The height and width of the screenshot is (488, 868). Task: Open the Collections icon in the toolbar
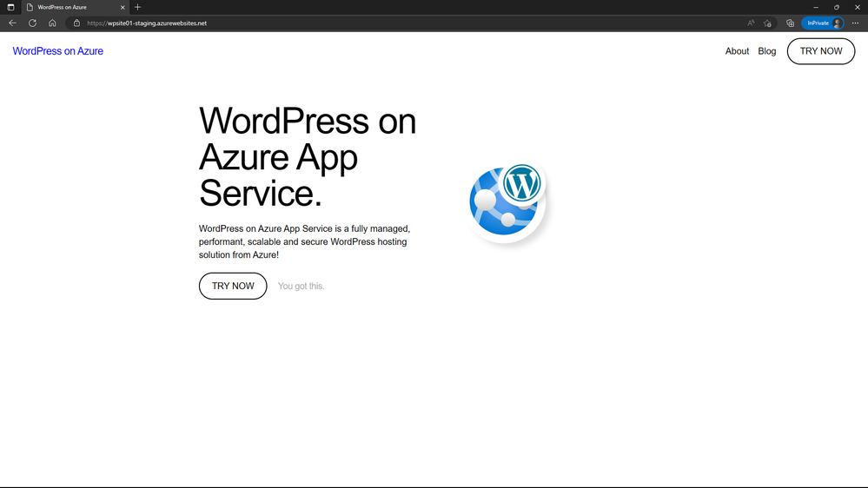tap(790, 23)
